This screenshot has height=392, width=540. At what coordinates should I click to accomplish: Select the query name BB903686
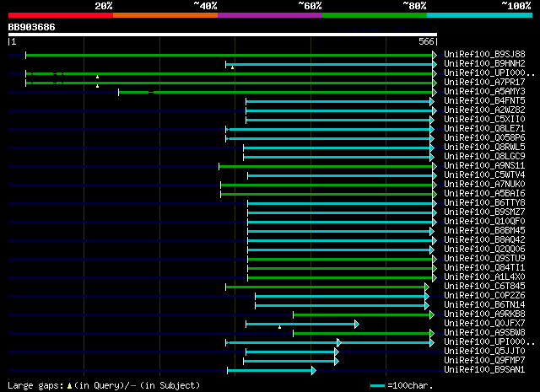[32, 27]
